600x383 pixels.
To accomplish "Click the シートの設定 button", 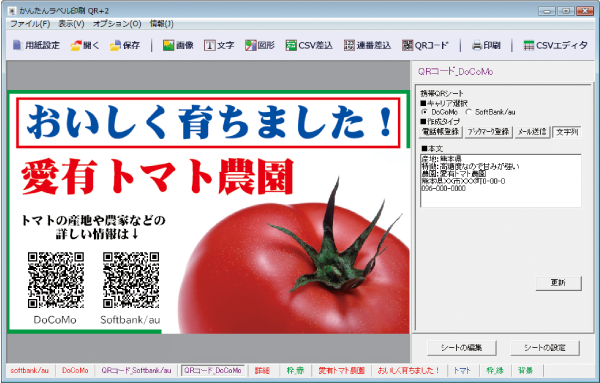I will pos(545,348).
